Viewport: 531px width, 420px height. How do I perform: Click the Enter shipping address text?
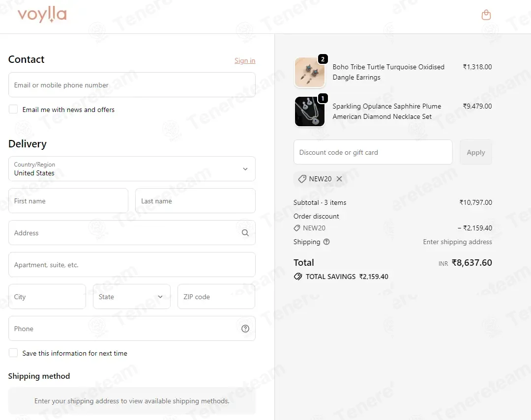coord(457,242)
